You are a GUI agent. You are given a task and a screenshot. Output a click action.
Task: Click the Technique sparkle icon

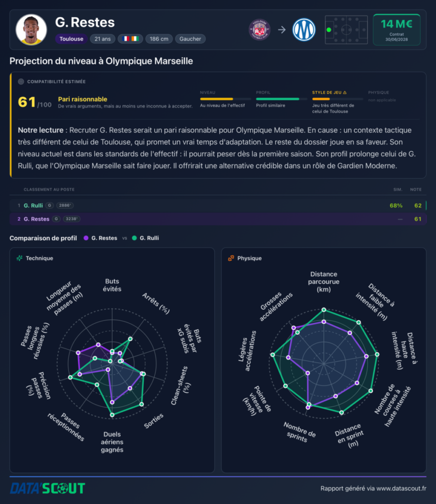click(20, 258)
